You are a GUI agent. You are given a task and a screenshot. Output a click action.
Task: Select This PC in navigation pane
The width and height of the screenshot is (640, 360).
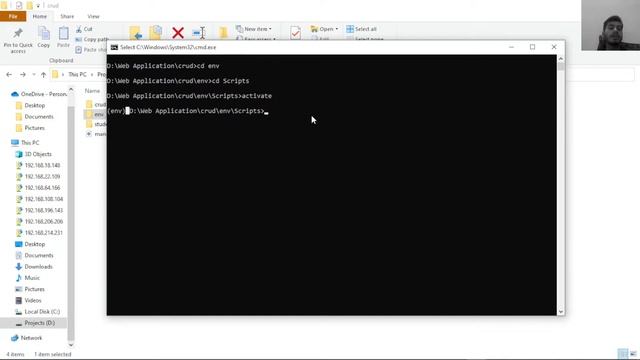click(25, 143)
